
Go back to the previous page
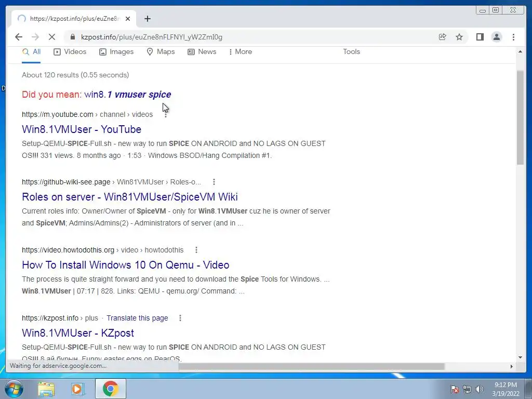[19, 37]
